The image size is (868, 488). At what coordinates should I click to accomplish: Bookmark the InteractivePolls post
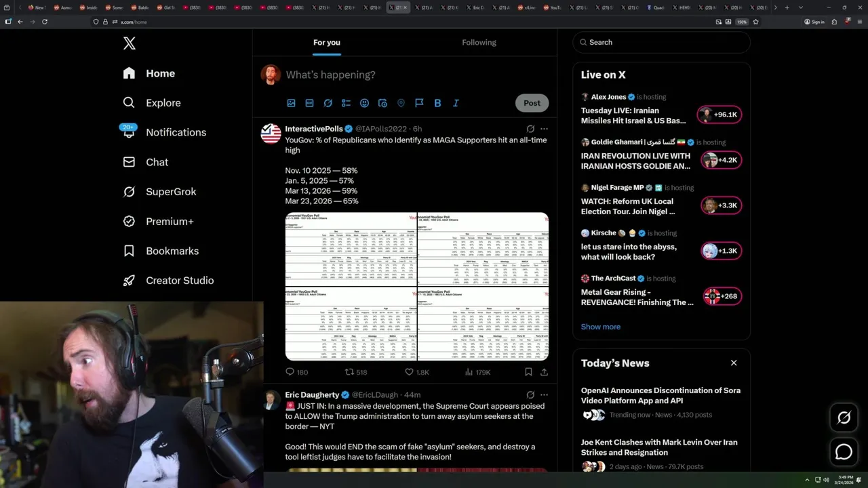pyautogui.click(x=528, y=372)
